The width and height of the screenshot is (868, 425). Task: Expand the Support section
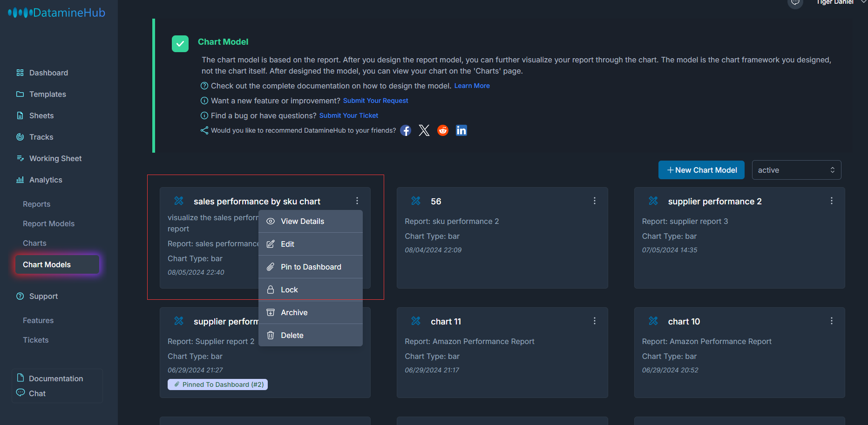(x=43, y=296)
